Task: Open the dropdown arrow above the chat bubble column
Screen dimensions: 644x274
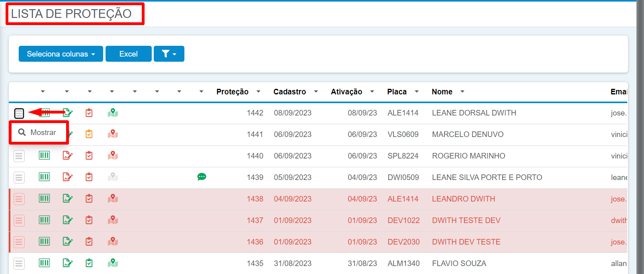Action: point(202,92)
